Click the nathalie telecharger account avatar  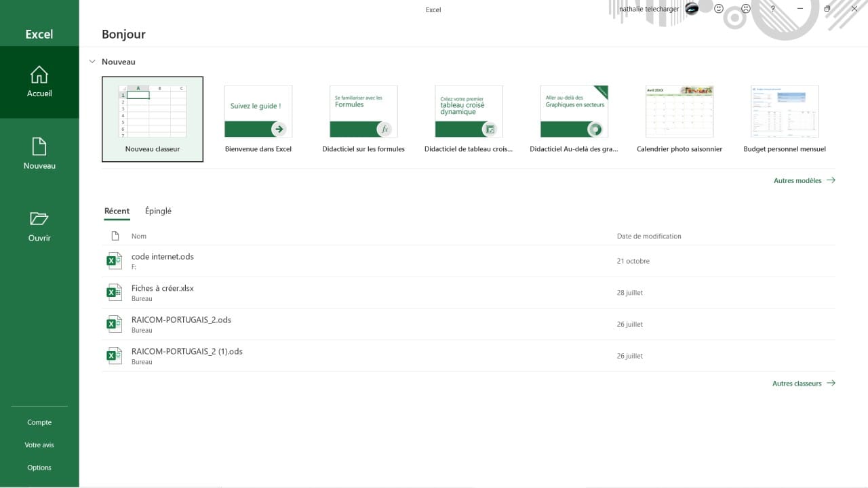point(692,9)
